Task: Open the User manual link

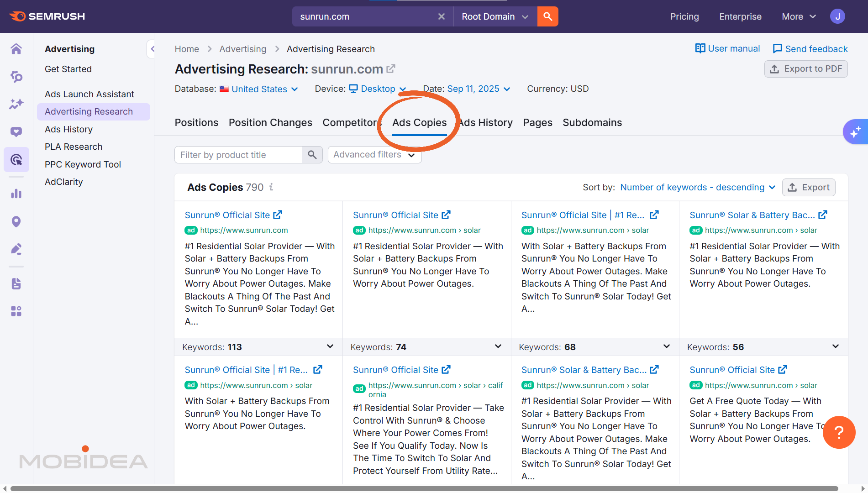Action: [x=727, y=48]
